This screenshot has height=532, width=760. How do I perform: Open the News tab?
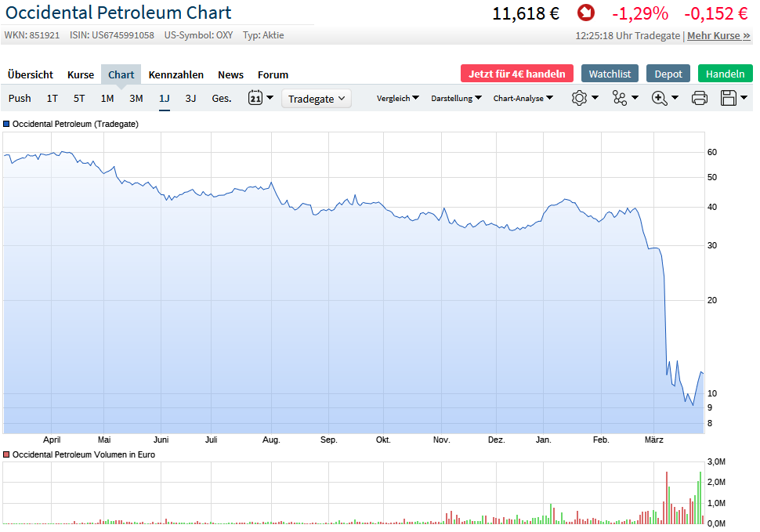230,74
